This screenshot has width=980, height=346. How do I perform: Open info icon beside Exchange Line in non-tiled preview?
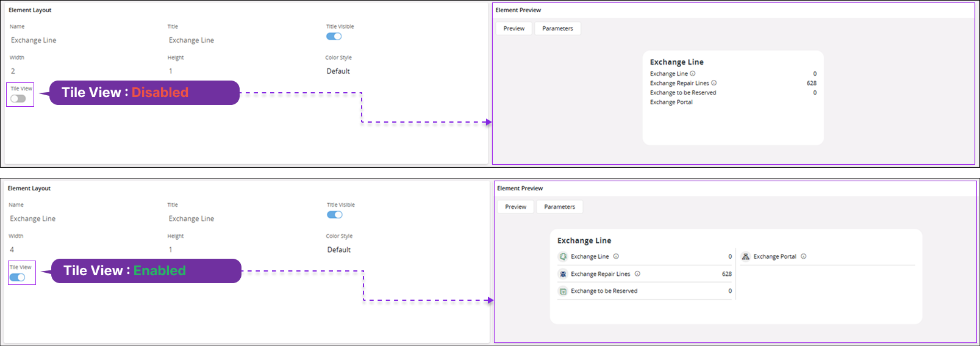693,73
